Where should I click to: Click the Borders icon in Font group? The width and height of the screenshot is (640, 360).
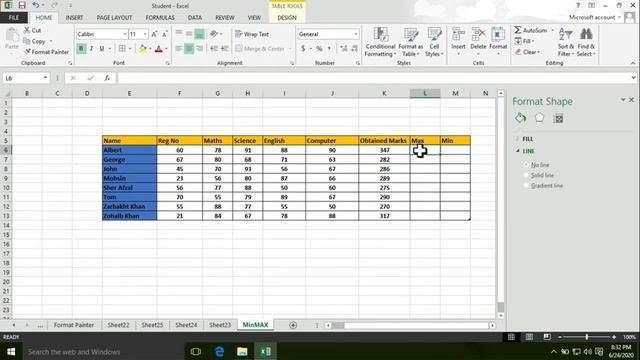point(122,49)
